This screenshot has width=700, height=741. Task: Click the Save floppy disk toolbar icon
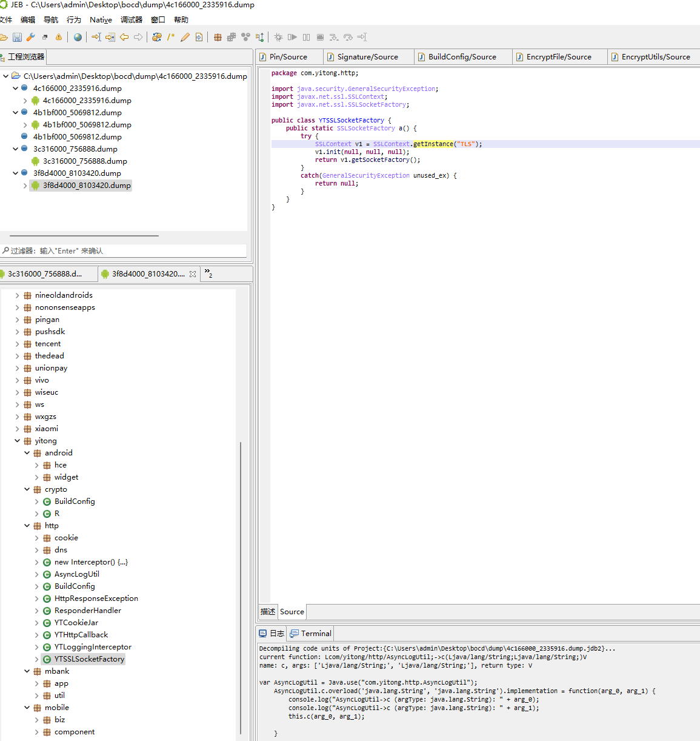pos(17,37)
